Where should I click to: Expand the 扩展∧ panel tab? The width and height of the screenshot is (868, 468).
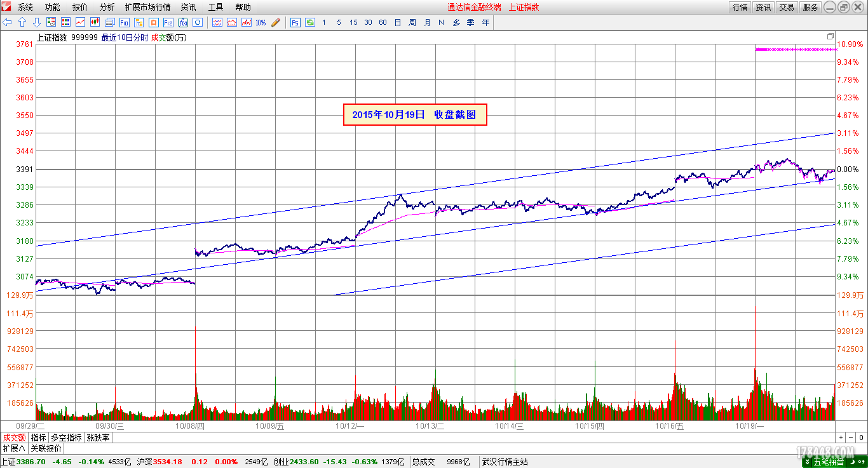14,448
